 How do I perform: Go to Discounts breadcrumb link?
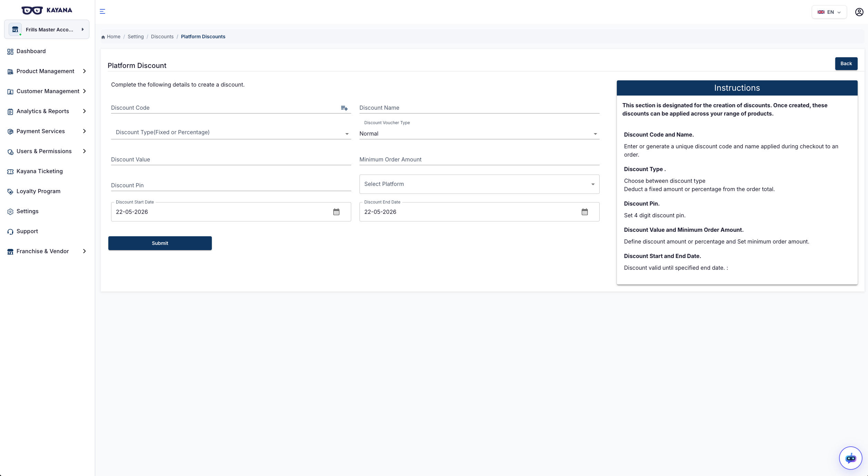(162, 37)
